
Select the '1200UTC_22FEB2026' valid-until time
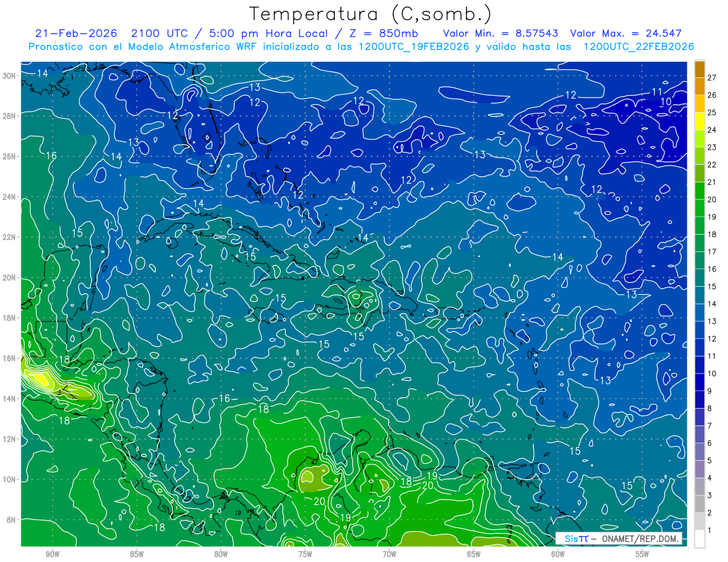pyautogui.click(x=639, y=47)
